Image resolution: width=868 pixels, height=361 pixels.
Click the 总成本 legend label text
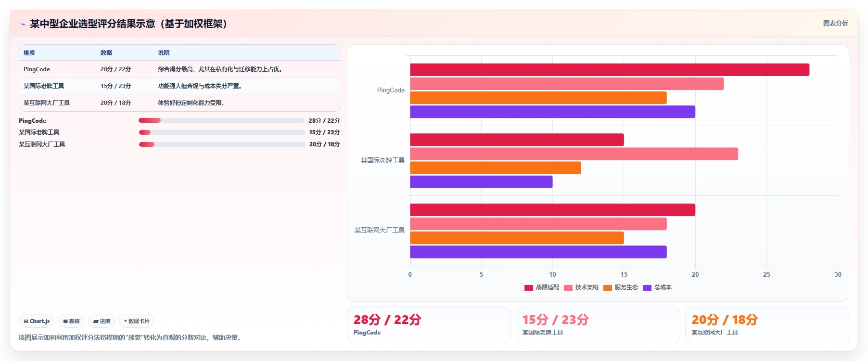(663, 288)
